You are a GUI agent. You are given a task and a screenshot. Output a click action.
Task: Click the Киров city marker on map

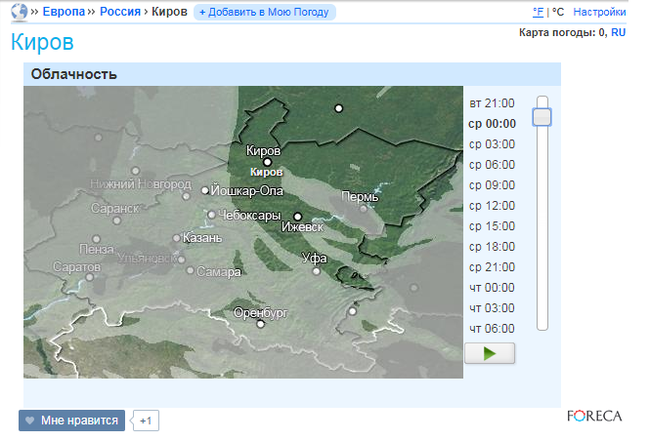267,161
